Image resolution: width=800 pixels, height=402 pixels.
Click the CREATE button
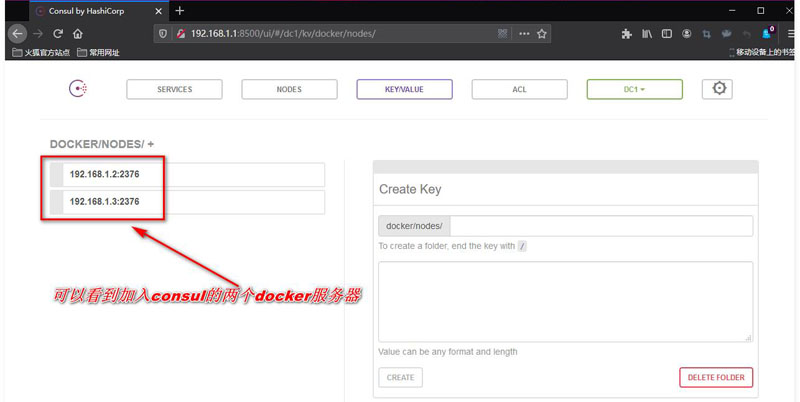point(401,378)
